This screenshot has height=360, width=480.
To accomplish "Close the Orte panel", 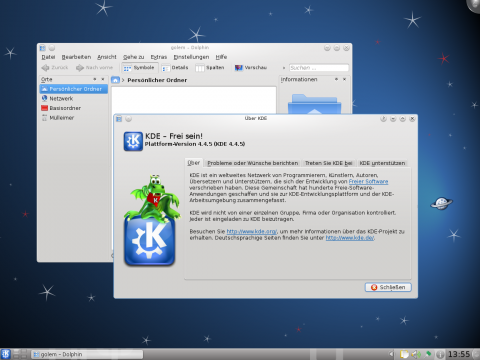I will click(103, 79).
